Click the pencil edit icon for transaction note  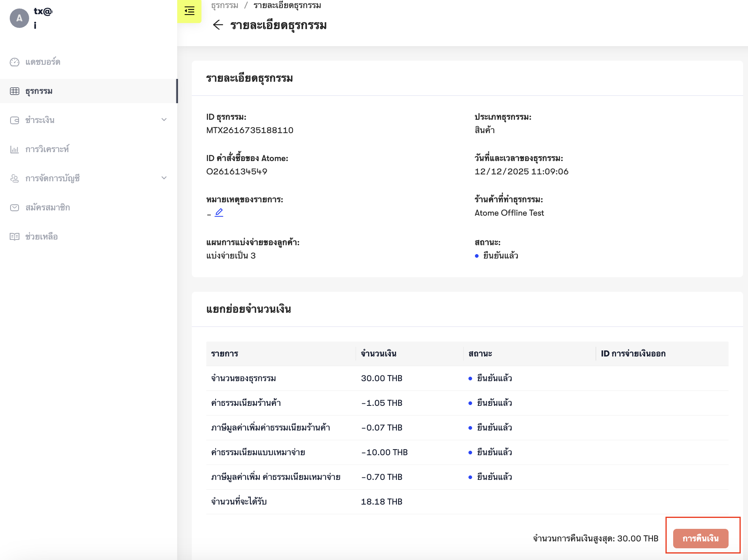pyautogui.click(x=219, y=212)
